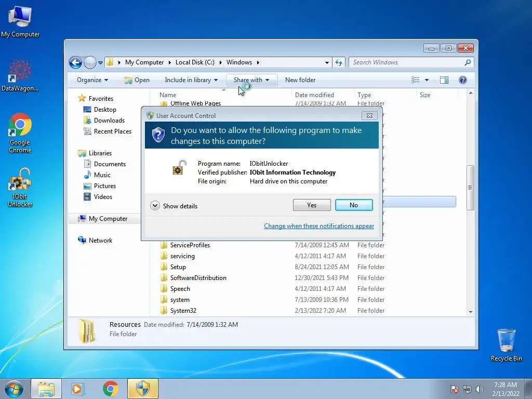
Task: Select the SoftwareDistribution folder row
Action: (x=308, y=278)
